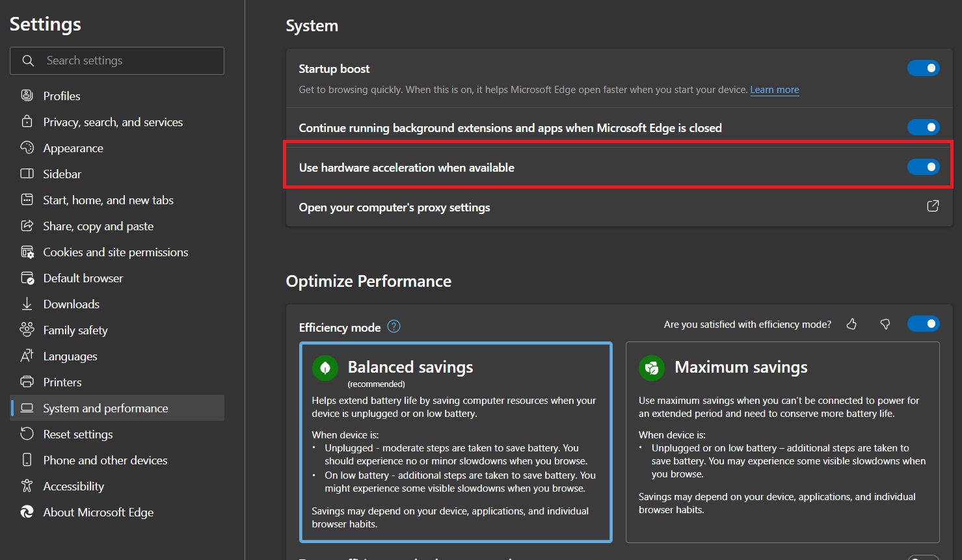The image size is (962, 560).
Task: Open Cookies and site permissions page
Action: pos(117,252)
